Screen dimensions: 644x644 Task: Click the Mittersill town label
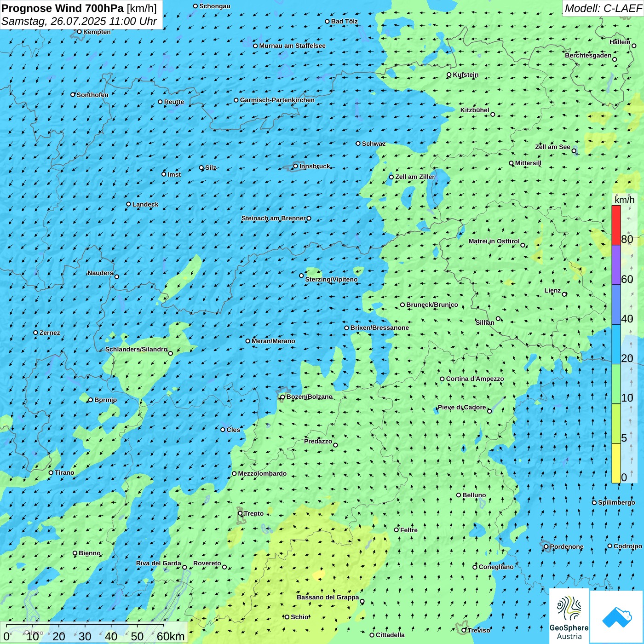528,163
